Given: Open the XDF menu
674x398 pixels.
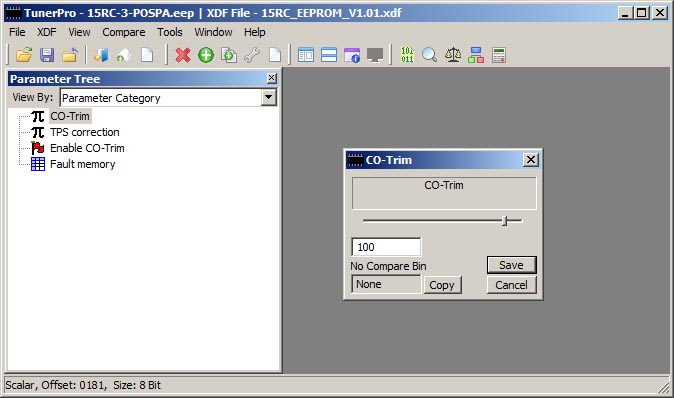Looking at the screenshot, I should coord(46,32).
